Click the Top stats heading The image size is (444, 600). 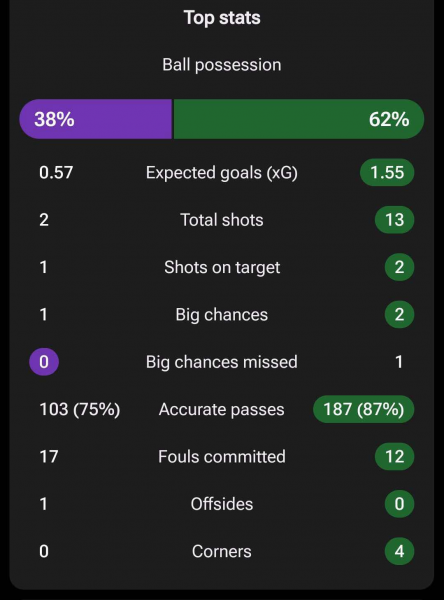[222, 18]
